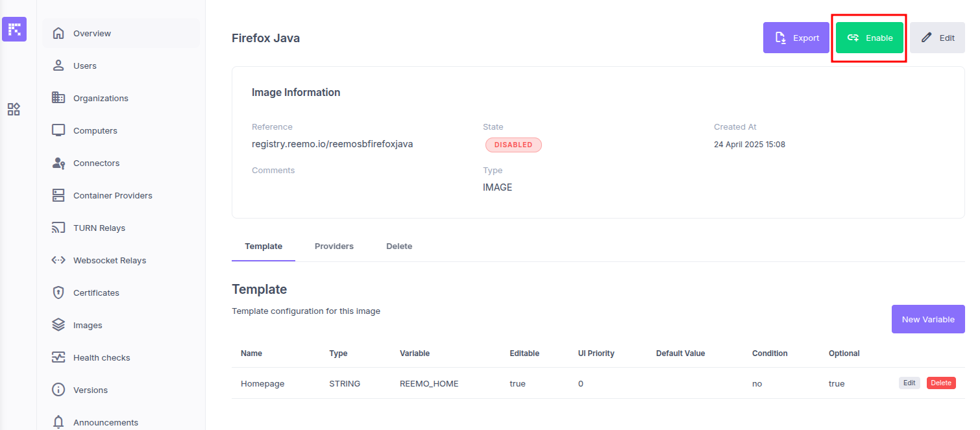This screenshot has width=980, height=430.
Task: Open the apps grid icon in left rail
Action: point(14,109)
